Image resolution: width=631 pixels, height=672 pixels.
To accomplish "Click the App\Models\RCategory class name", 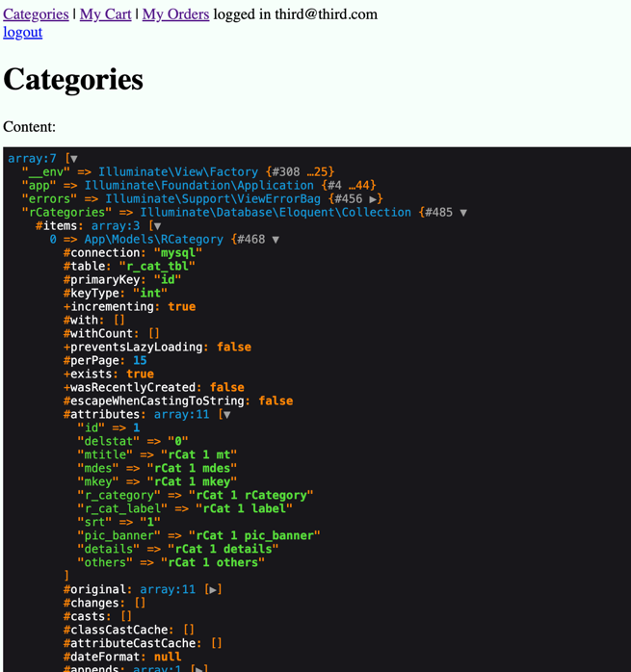I will (153, 240).
